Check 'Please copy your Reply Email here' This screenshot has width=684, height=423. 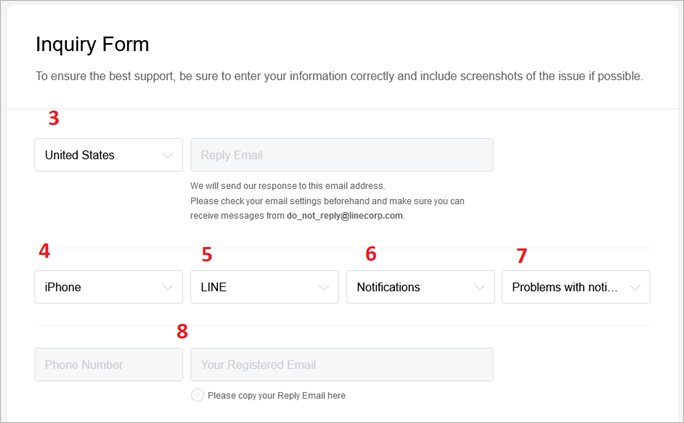[x=198, y=395]
